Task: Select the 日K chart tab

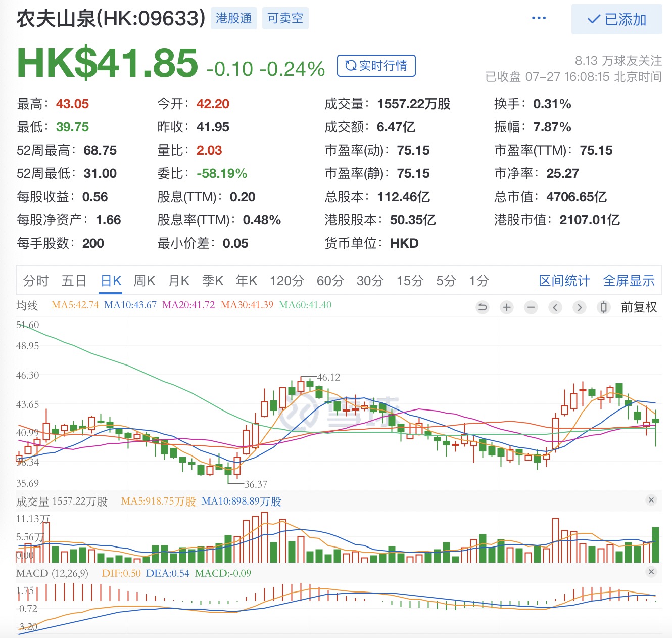Action: pos(111,281)
